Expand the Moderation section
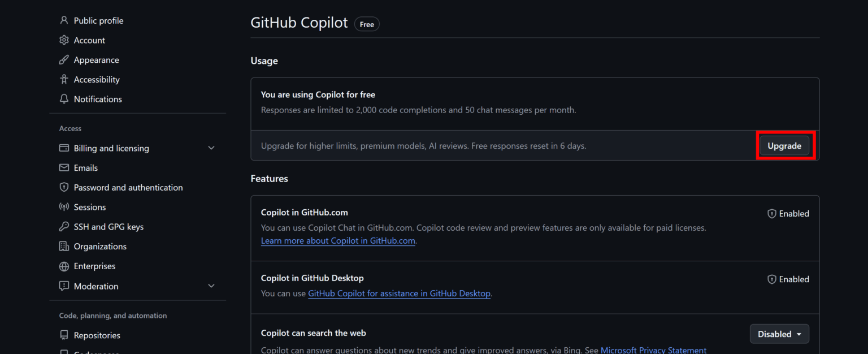Viewport: 868px width, 354px height. [x=211, y=286]
